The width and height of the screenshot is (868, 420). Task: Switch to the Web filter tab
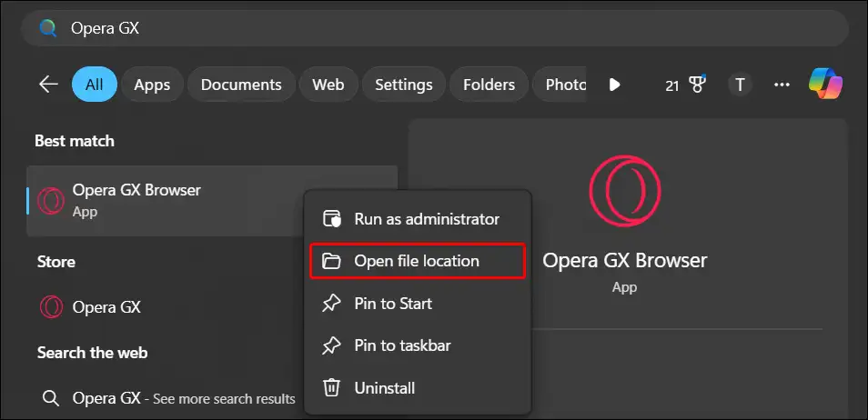[328, 85]
